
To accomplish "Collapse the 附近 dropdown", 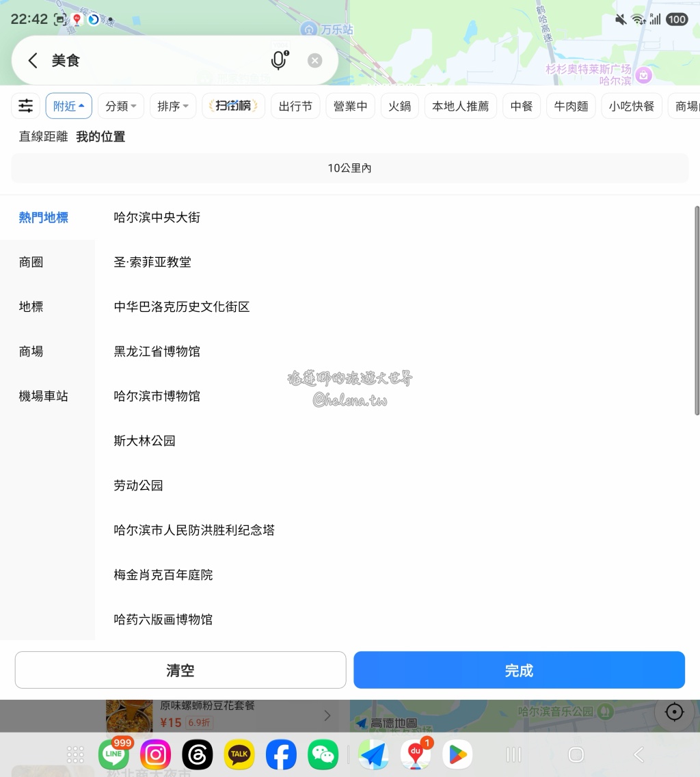I will coord(69,106).
